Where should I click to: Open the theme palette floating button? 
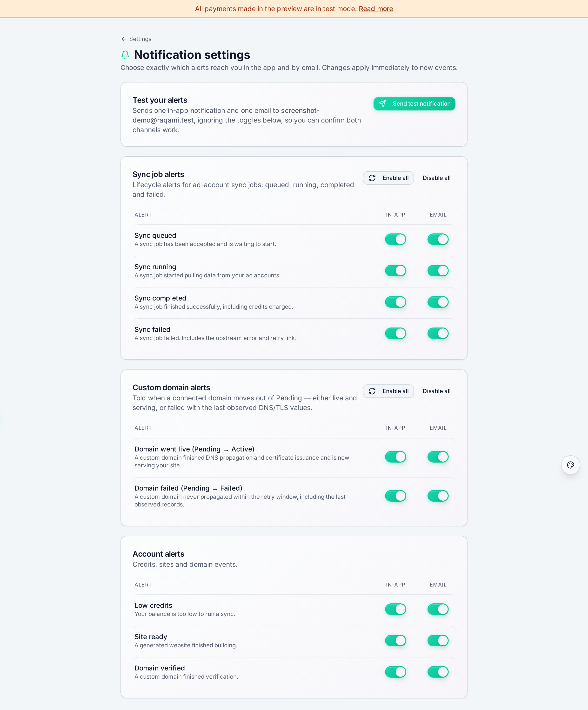[x=570, y=465]
